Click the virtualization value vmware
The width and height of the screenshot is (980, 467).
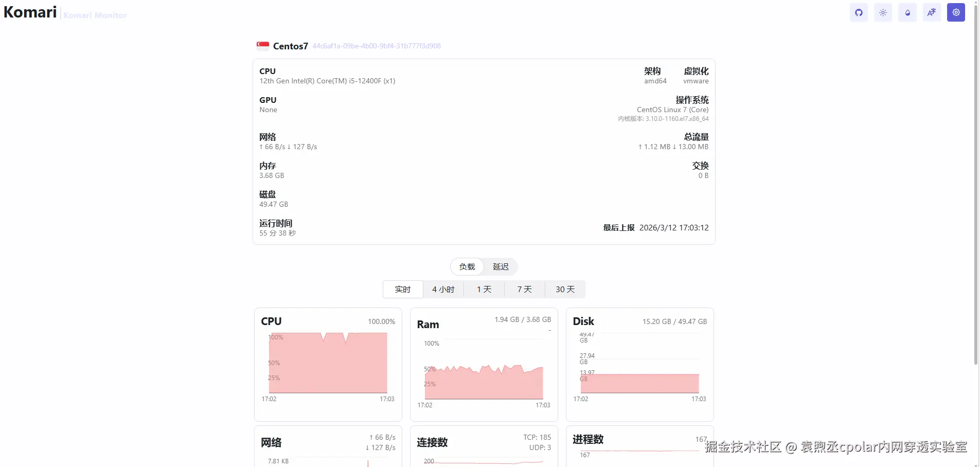696,81
